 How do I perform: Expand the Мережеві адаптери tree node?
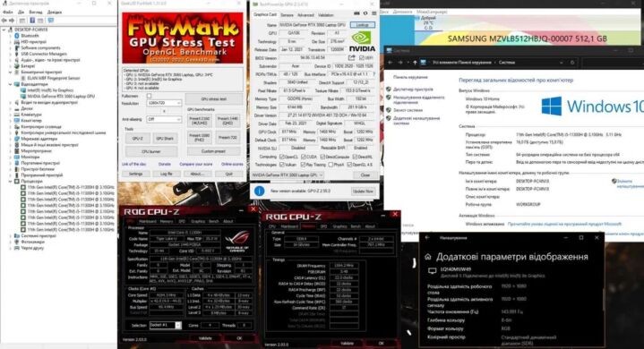pos(10,139)
